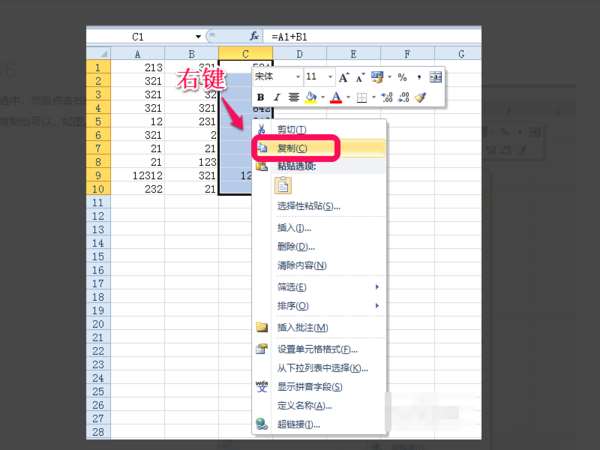Apply the accounting number format icon

click(x=377, y=77)
